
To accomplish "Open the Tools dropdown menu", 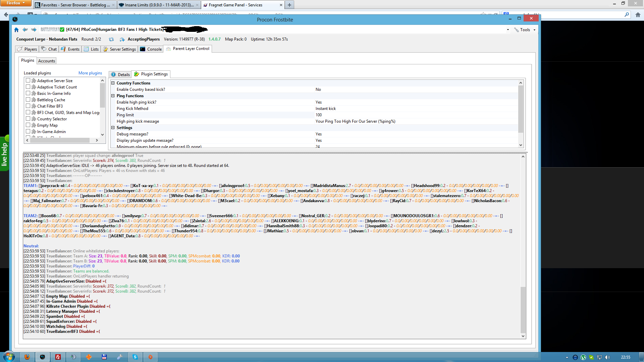I will tap(525, 30).
